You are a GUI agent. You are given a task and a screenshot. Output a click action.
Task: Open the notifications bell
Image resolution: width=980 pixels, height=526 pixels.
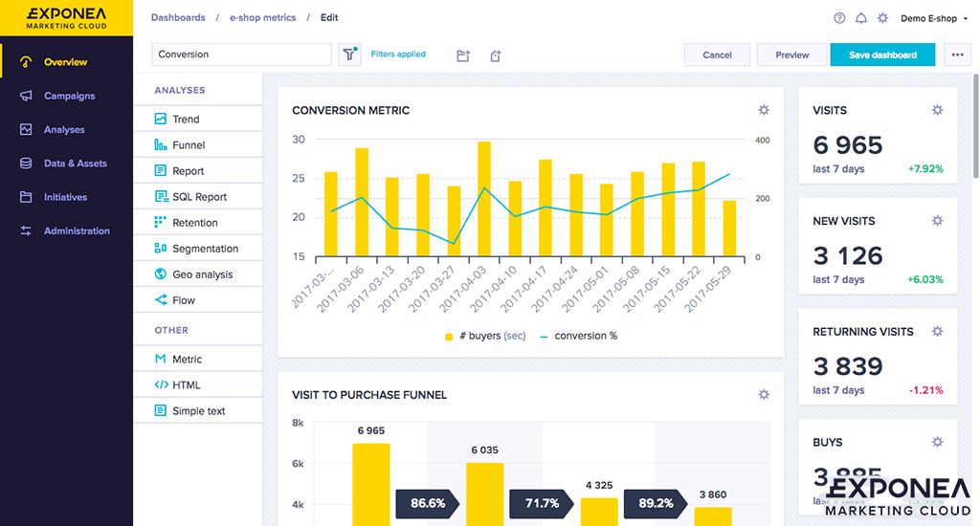[x=861, y=18]
